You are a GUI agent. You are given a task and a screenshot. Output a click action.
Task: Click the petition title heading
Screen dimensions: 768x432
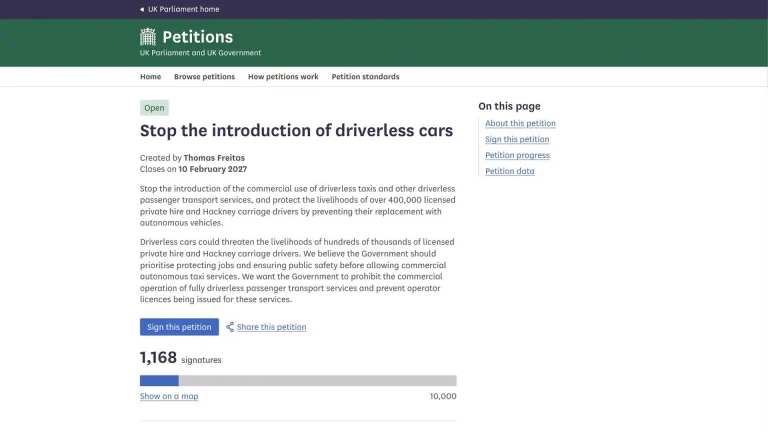click(296, 131)
